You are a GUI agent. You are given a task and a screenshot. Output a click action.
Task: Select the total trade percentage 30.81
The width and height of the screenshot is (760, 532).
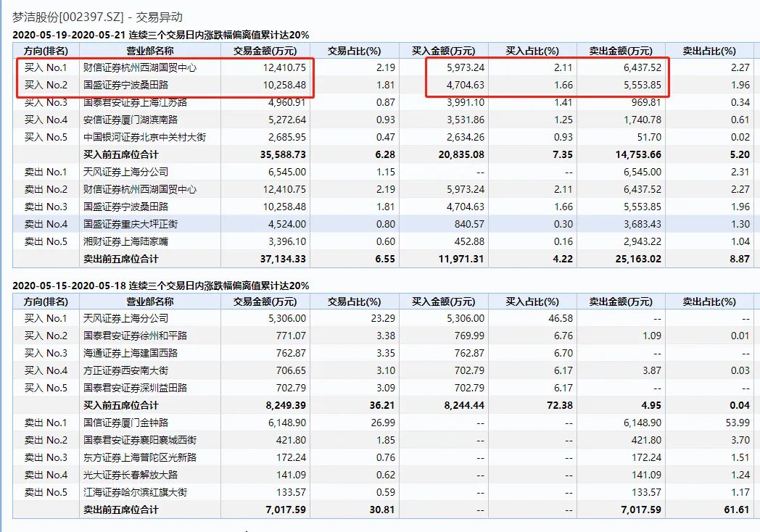coord(382,510)
